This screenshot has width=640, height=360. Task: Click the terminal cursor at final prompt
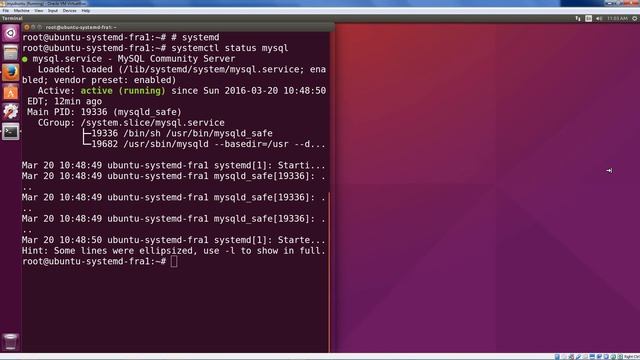[174, 262]
